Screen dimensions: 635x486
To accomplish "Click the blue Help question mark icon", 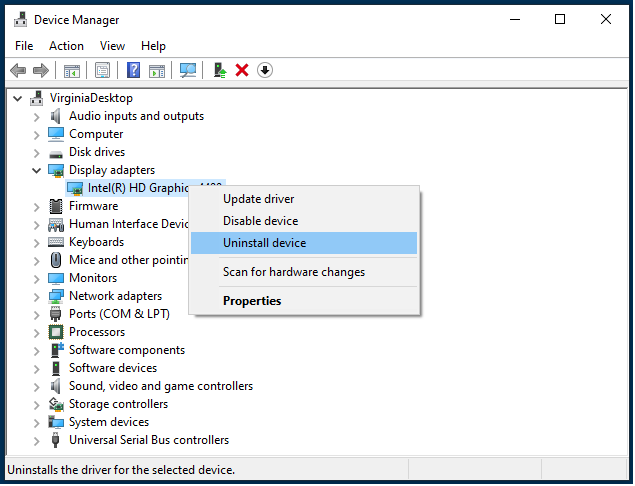I will [133, 70].
